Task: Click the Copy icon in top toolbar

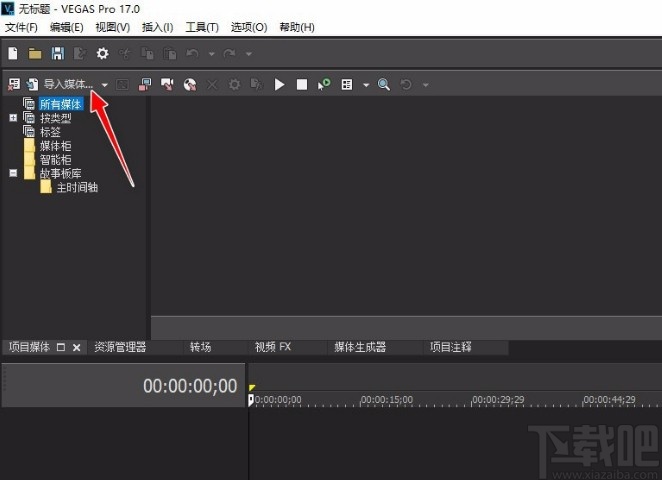Action: pos(147,54)
